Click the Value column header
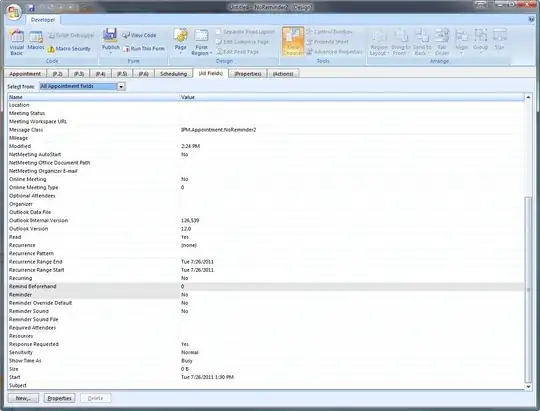The height and width of the screenshot is (411, 540). [352, 97]
